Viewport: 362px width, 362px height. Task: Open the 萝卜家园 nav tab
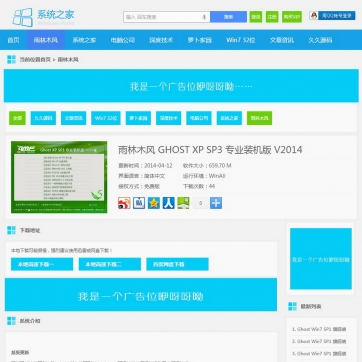(199, 40)
